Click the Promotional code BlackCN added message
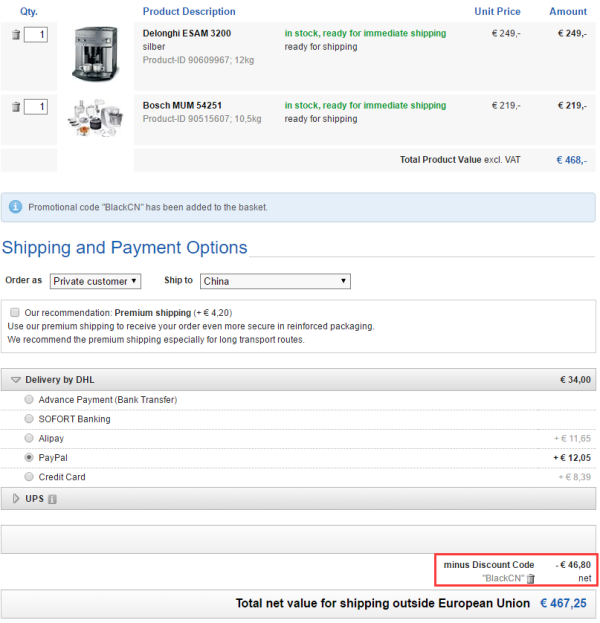Screen dimensions: 600x623 (x=148, y=207)
